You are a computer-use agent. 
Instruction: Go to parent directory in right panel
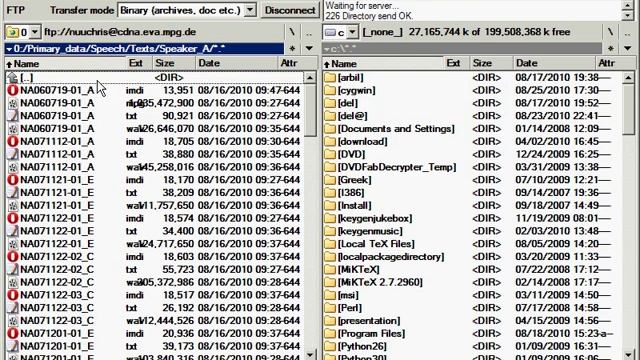pos(628,32)
